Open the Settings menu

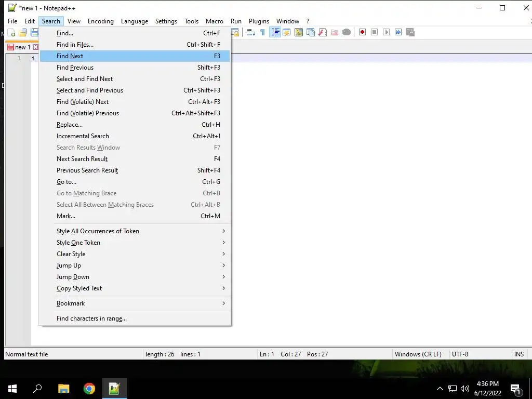[166, 21]
